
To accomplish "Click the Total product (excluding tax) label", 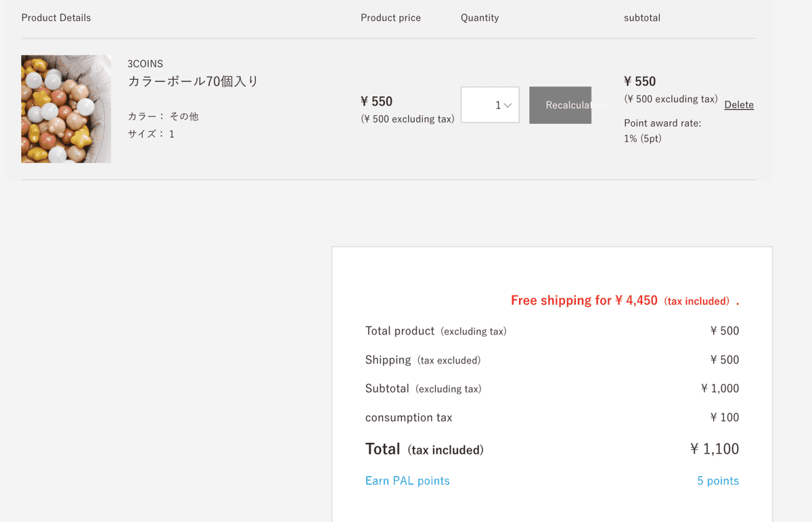I will click(x=436, y=331).
